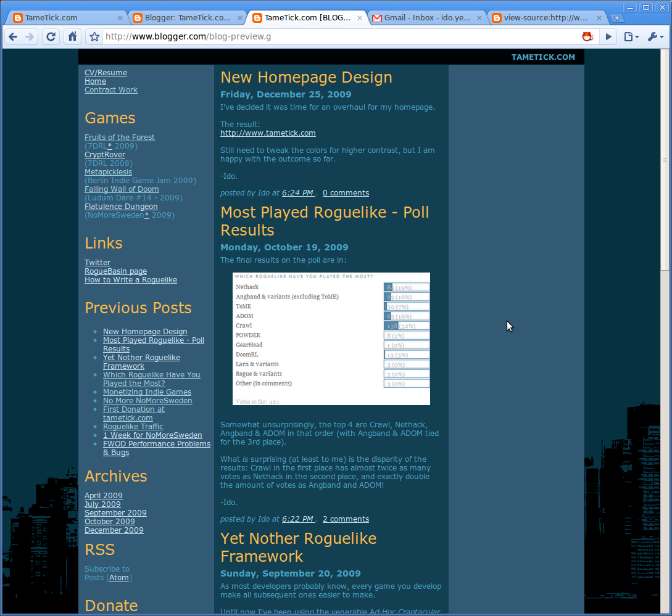Open the Metapicklesis game link
672x616 pixels.
pos(109,172)
